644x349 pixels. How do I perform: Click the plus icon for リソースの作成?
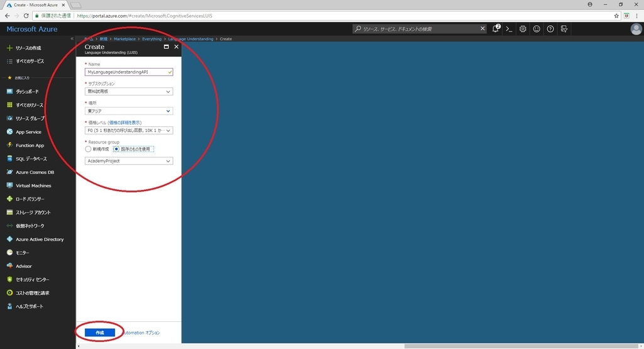click(x=9, y=48)
